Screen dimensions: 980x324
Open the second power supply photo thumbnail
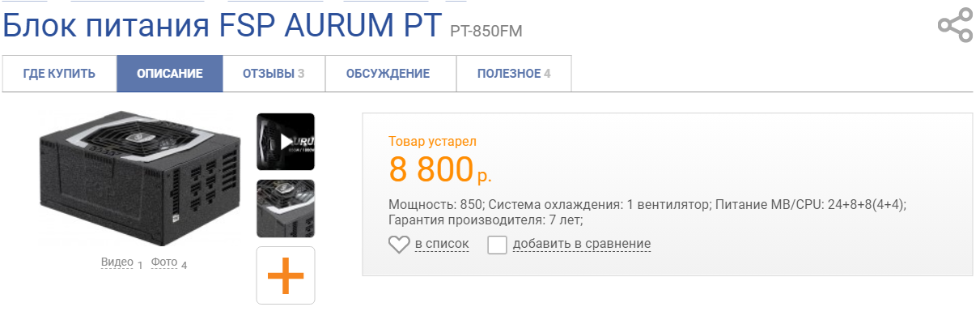[286, 208]
